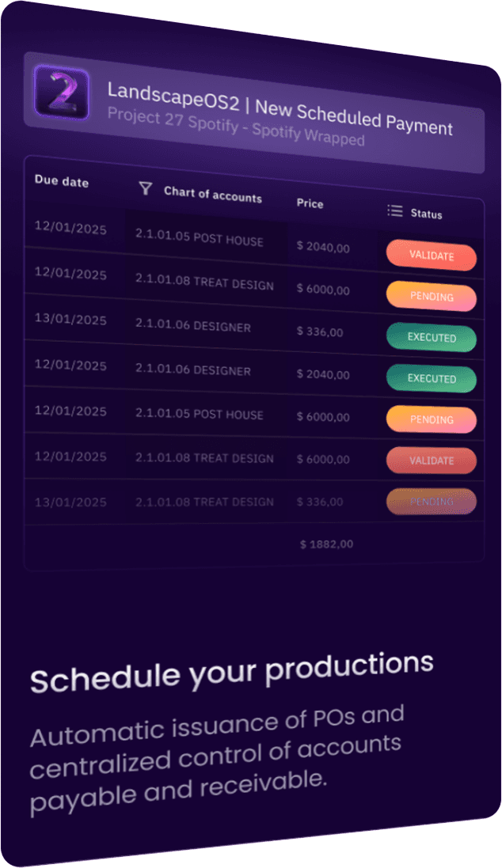The height and width of the screenshot is (868, 502).
Task: Click the total $ 1882,00 cell
Action: coord(326,544)
